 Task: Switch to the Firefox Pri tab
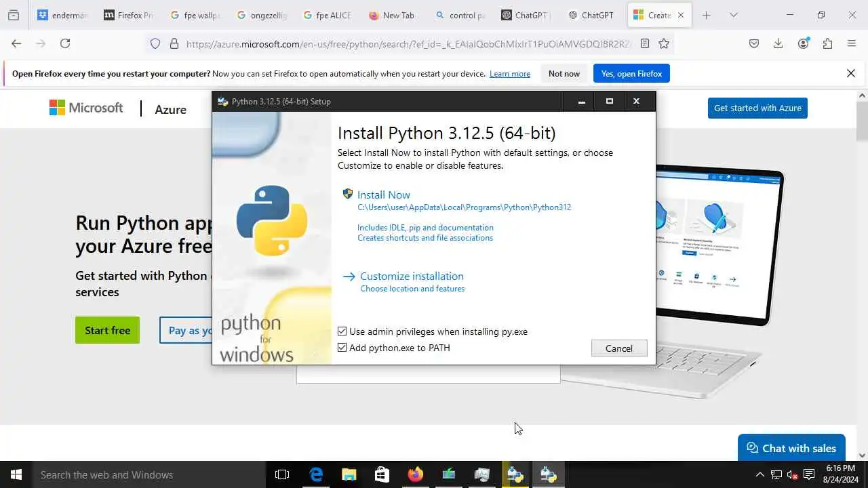click(x=128, y=15)
